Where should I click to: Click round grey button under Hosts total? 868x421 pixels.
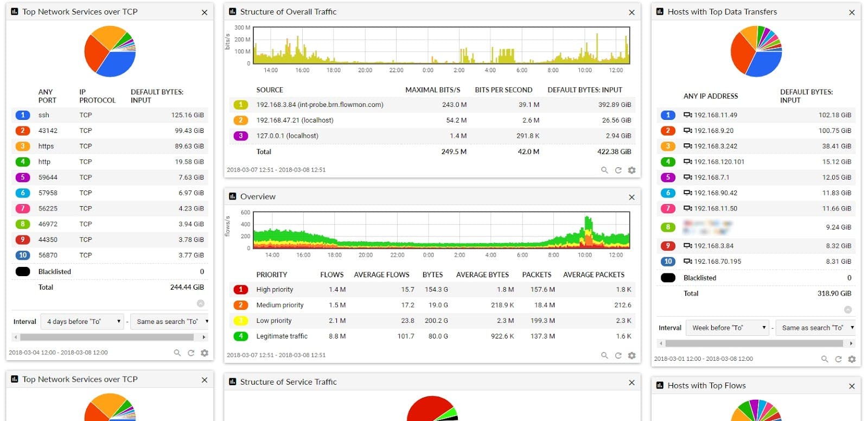coord(848,310)
